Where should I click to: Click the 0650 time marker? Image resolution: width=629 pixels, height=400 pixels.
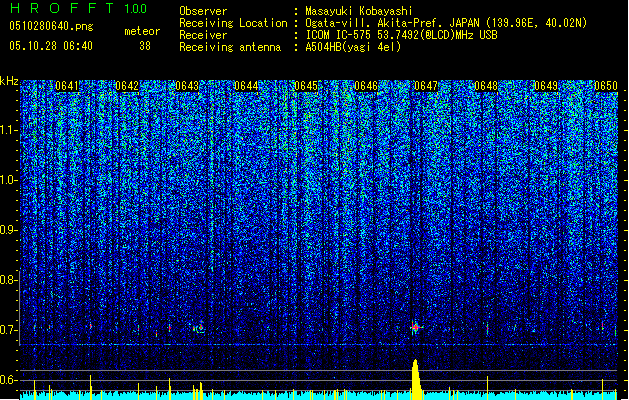[606, 86]
